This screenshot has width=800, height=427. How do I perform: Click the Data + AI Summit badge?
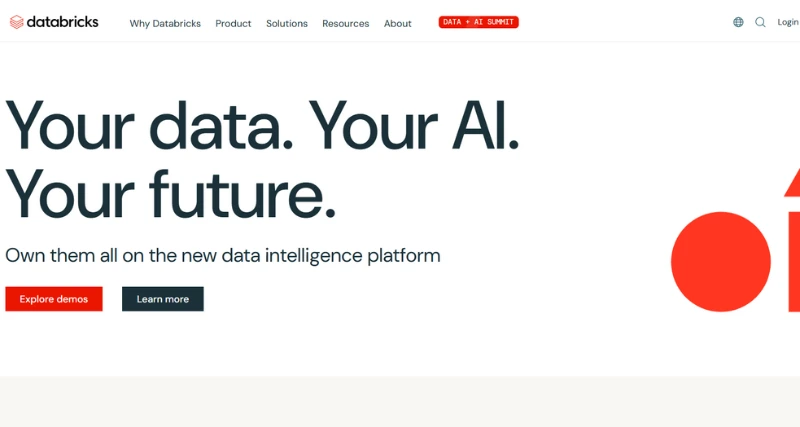pyautogui.click(x=478, y=22)
